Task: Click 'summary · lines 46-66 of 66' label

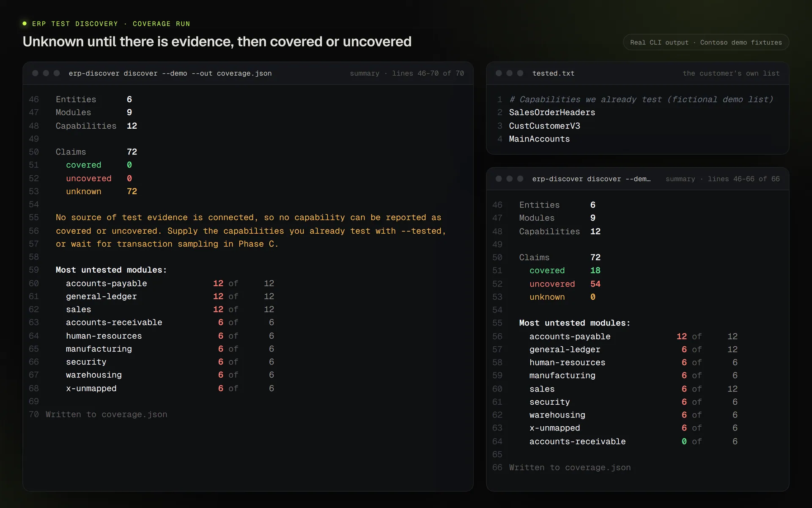Action: 722,179
